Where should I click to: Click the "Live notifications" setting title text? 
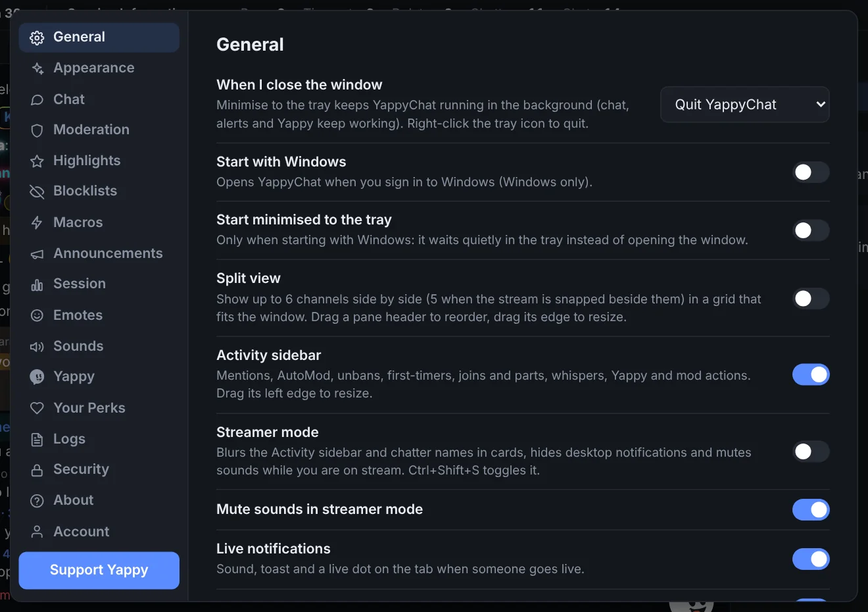pos(274,549)
